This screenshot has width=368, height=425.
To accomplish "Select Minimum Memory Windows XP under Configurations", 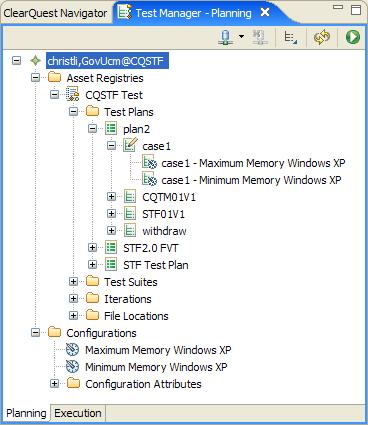I will (x=156, y=367).
